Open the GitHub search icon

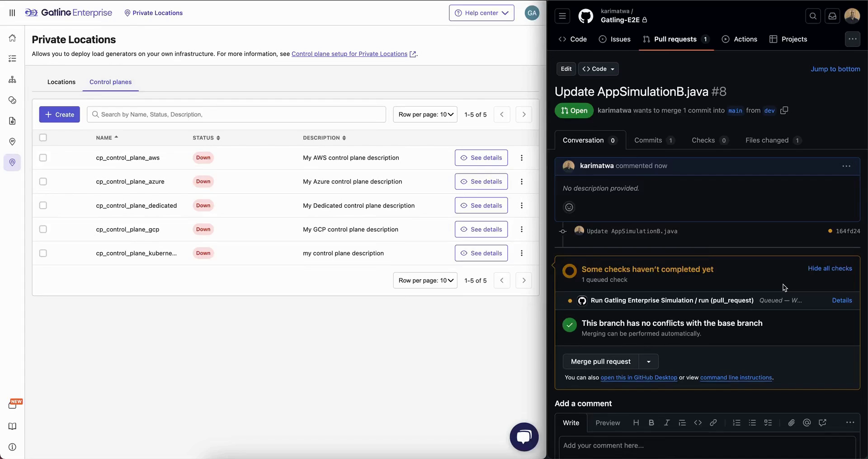pos(813,16)
